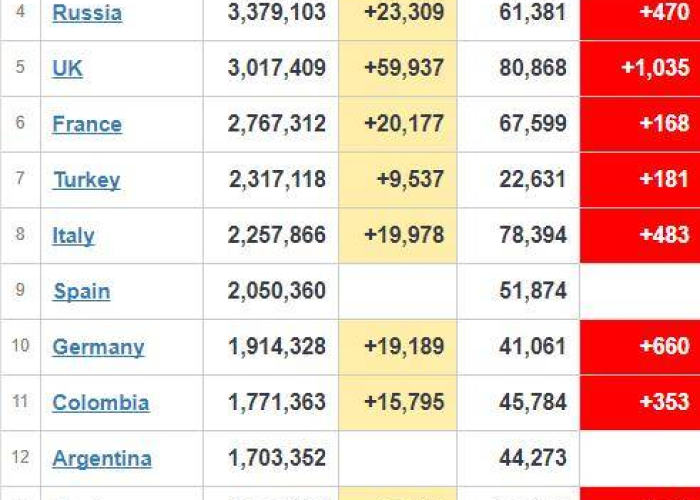700x500 pixels.
Task: Open the Russia country link
Action: click(87, 12)
